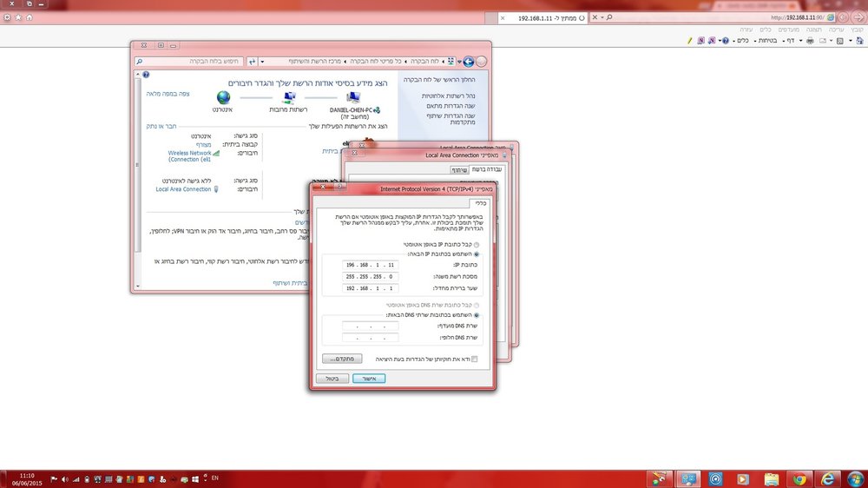Click the EN language indicator
The image size is (868, 488).
[214, 478]
